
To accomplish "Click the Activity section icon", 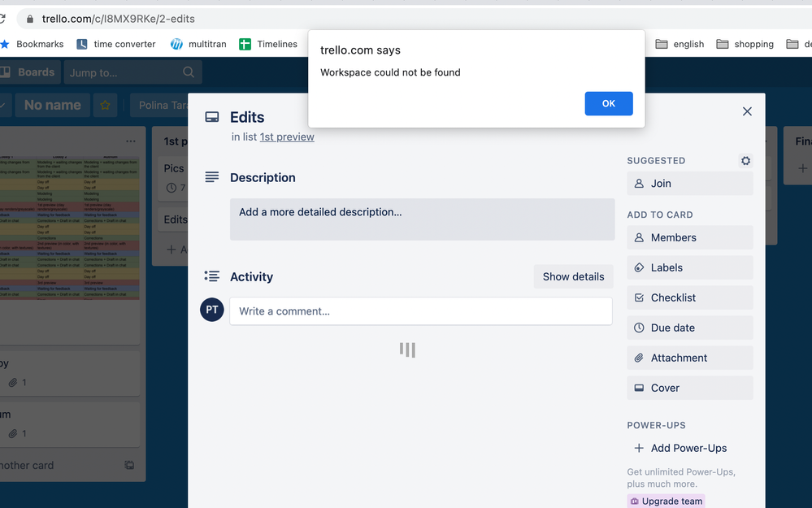I will point(212,276).
